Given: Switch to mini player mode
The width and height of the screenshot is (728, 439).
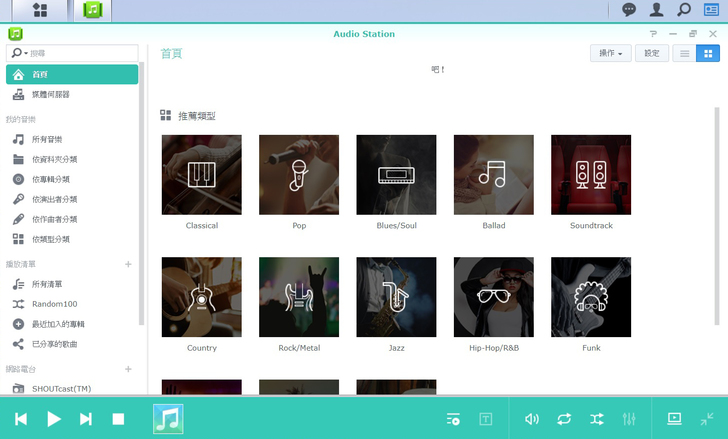Looking at the screenshot, I should [x=707, y=419].
